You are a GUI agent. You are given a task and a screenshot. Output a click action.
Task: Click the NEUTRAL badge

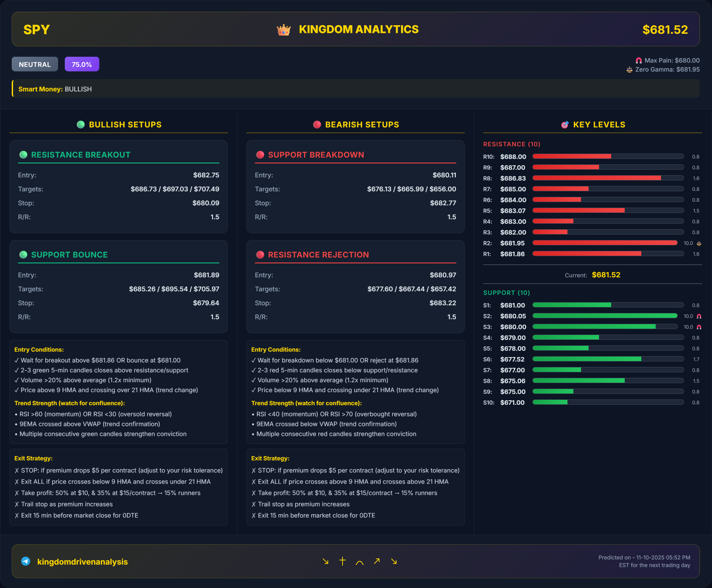[x=35, y=64]
